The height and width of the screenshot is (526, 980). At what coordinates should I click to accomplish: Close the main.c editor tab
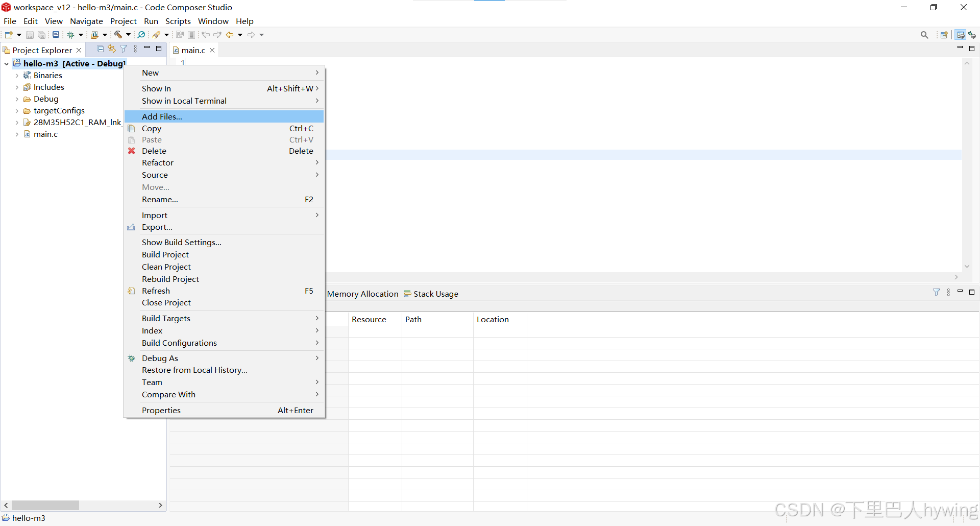click(x=212, y=50)
